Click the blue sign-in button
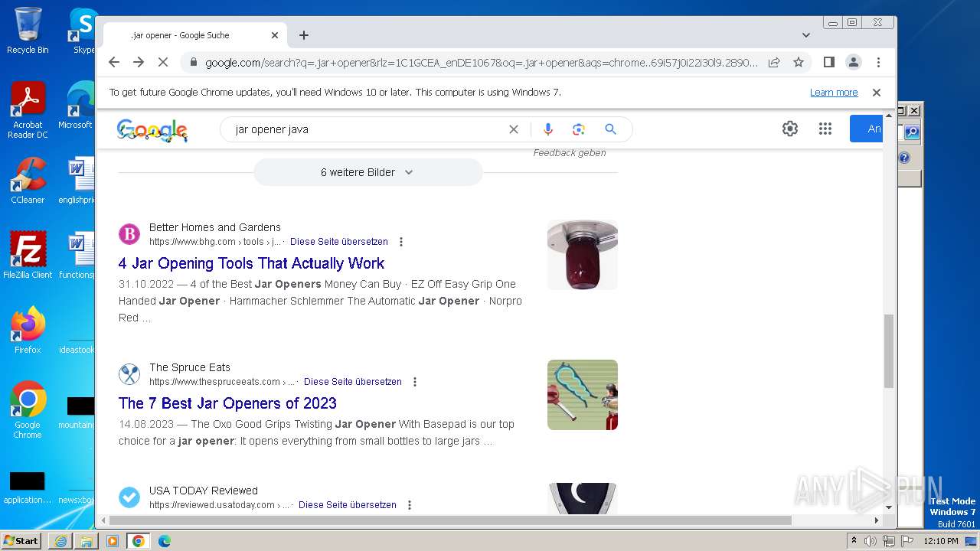Image resolution: width=980 pixels, height=551 pixels. click(x=867, y=129)
